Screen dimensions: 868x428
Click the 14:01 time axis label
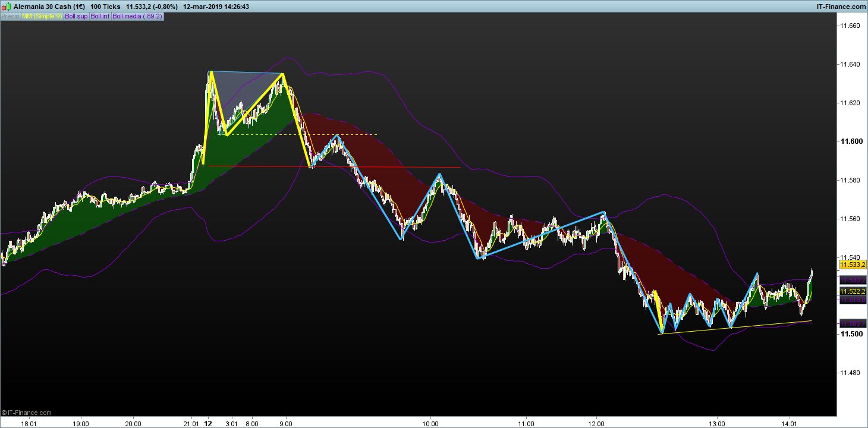click(790, 424)
